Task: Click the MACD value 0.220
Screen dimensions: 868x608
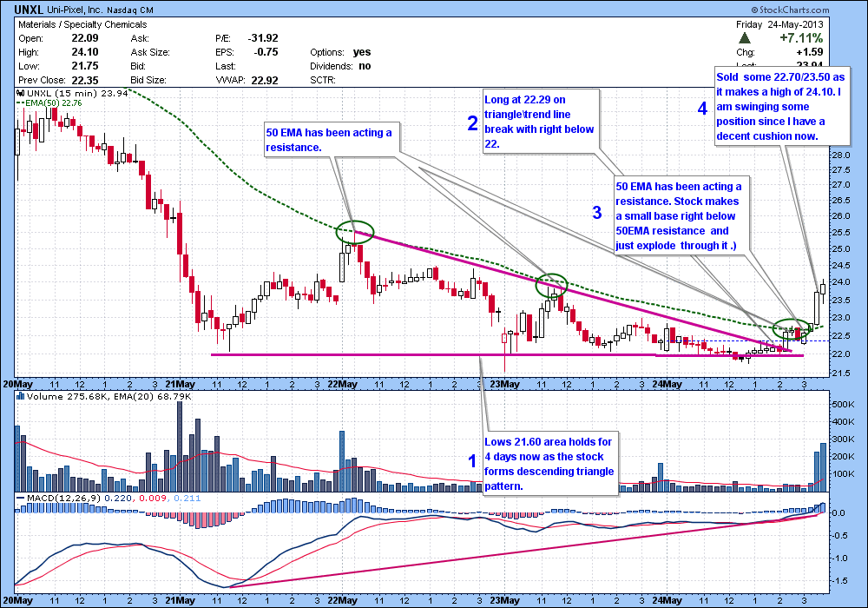Action: [117, 498]
